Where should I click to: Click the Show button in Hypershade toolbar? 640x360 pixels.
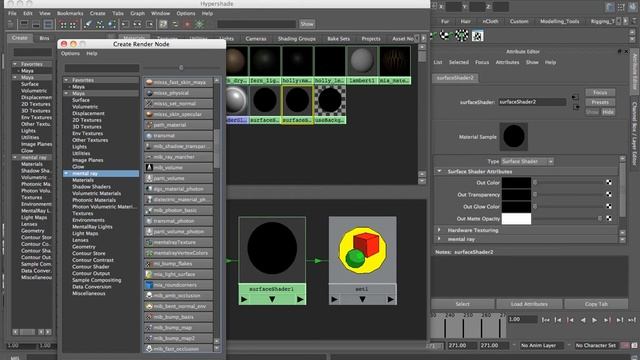pyautogui.click(x=307, y=24)
